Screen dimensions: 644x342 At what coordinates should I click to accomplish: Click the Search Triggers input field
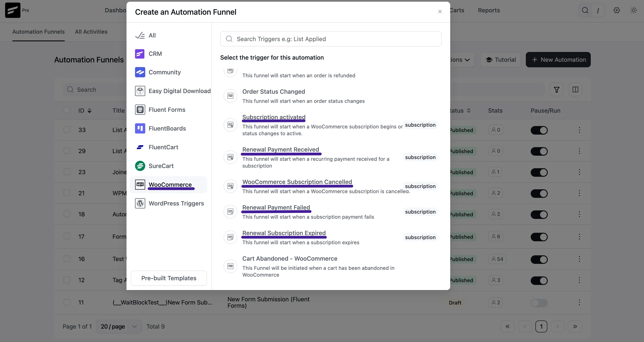(331, 39)
